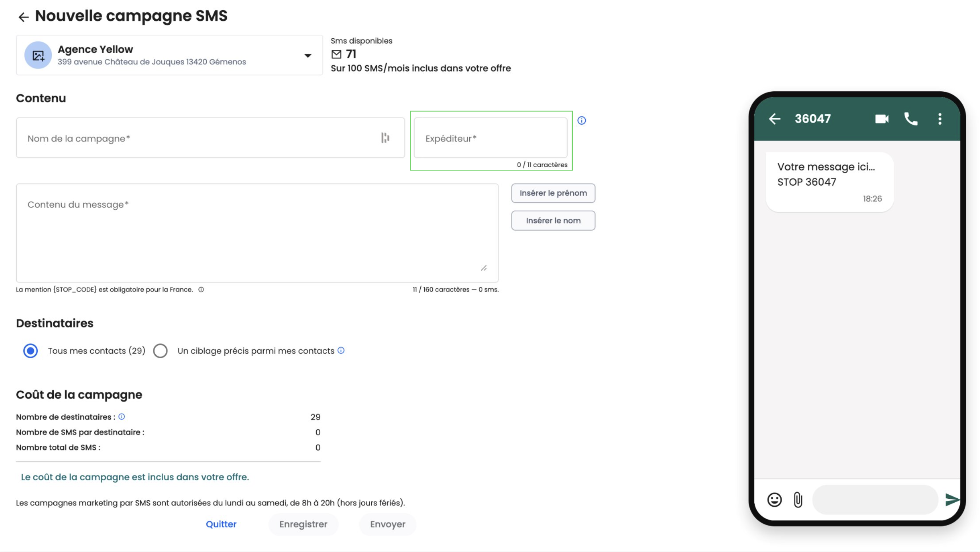Tap the emoji icon in phone preview
This screenshot has width=980, height=552.
point(774,499)
